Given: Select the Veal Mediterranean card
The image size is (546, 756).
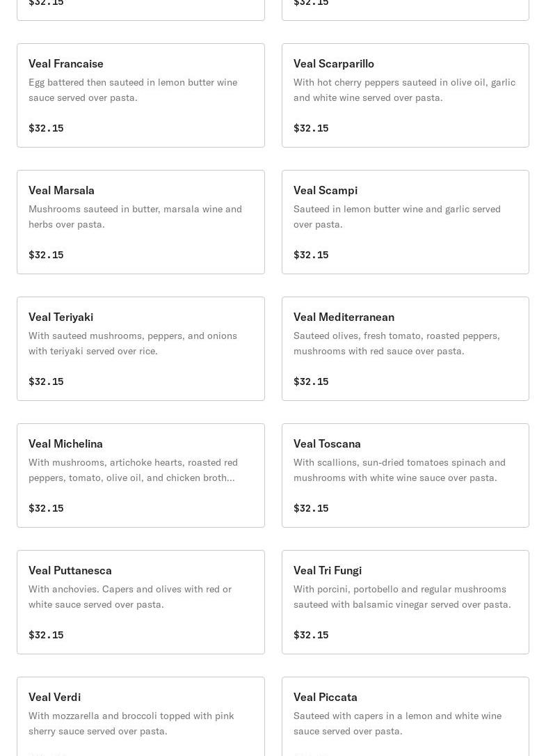Looking at the screenshot, I should 405,349.
